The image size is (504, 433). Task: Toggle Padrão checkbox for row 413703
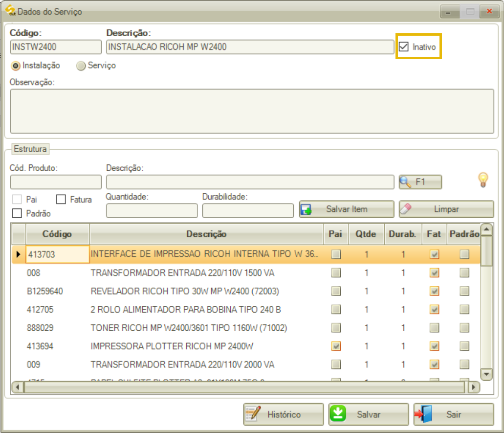pyautogui.click(x=464, y=254)
